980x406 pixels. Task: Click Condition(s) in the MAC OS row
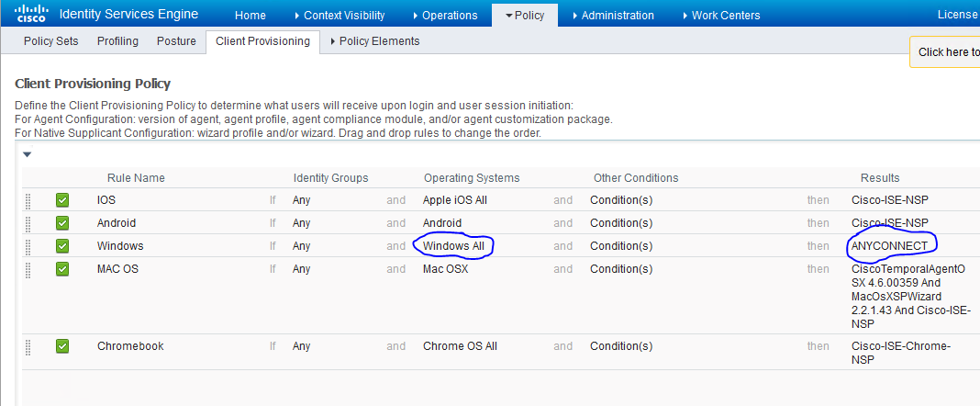pos(621,269)
